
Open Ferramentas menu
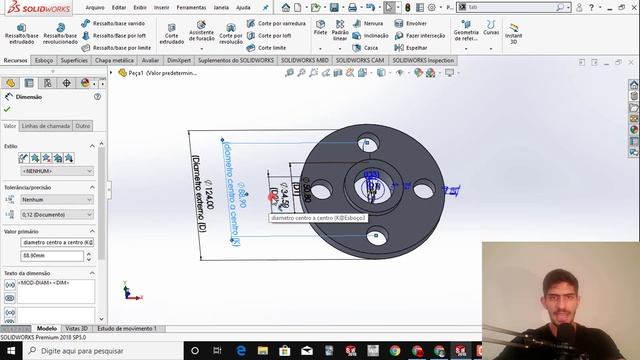[x=191, y=7]
